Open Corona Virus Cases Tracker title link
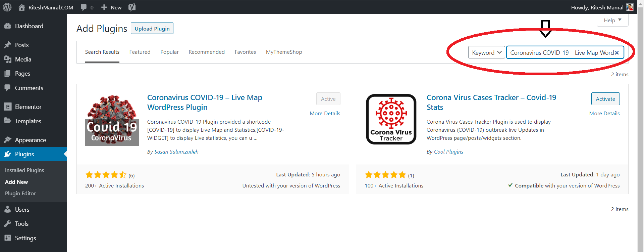The image size is (644, 252). 491,102
